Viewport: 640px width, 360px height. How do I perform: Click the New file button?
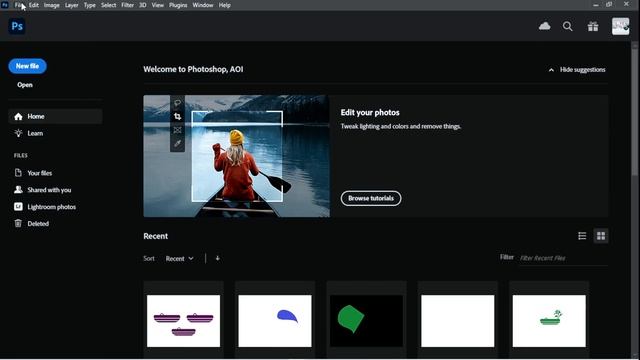tap(27, 66)
